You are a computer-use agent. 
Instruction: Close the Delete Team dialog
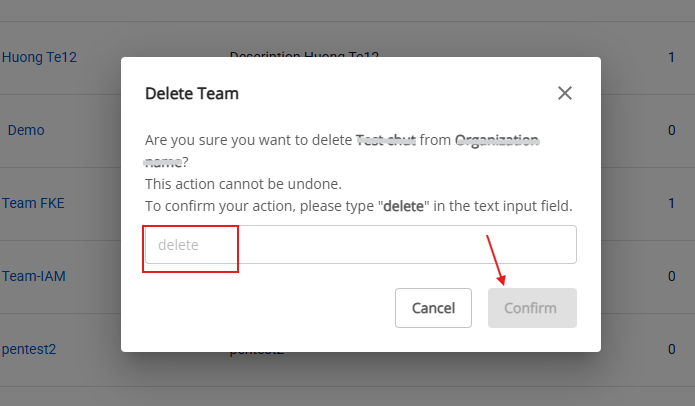click(565, 93)
